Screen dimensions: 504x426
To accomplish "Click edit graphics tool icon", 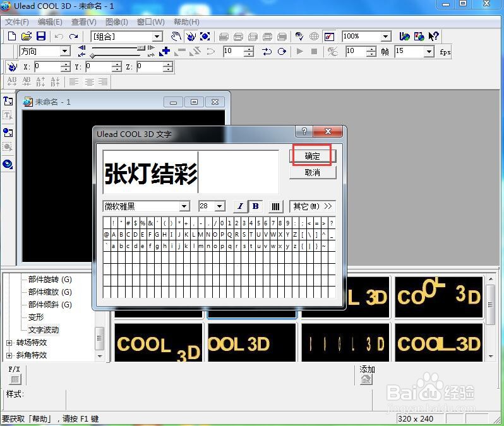I will click(x=8, y=147).
